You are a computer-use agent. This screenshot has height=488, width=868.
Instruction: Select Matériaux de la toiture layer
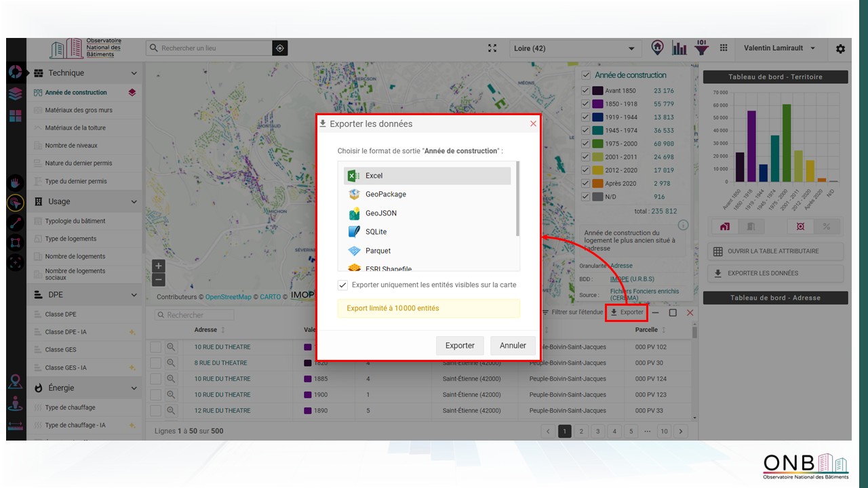pos(75,128)
